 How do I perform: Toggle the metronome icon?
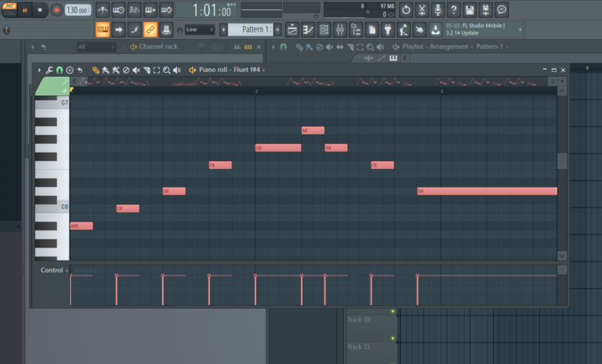[102, 10]
